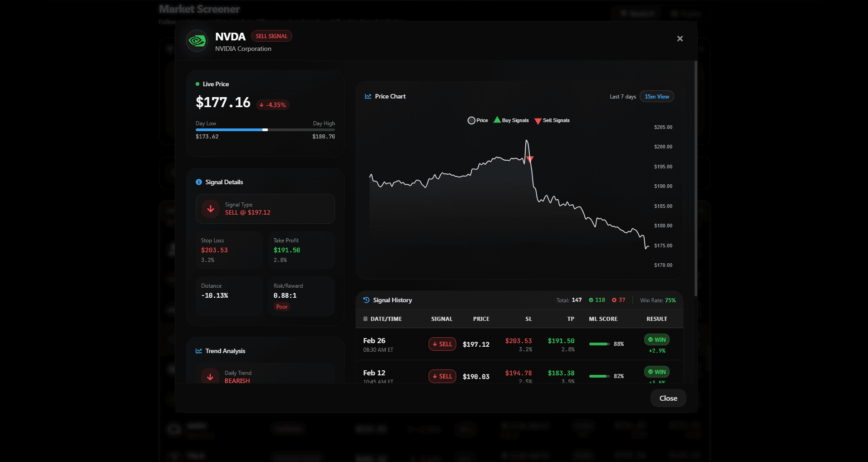The width and height of the screenshot is (868, 462).
Task: Click the Trend Analysis line-chart icon
Action: coord(198,350)
